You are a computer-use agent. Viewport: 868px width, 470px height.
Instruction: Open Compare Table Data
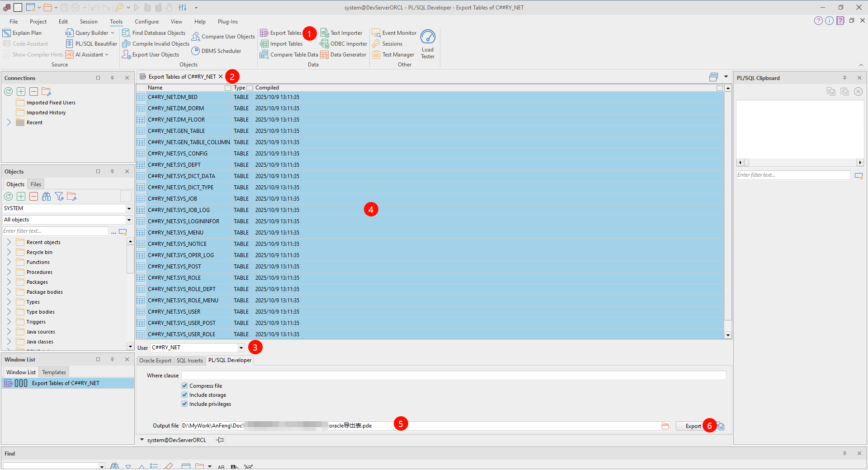point(289,55)
